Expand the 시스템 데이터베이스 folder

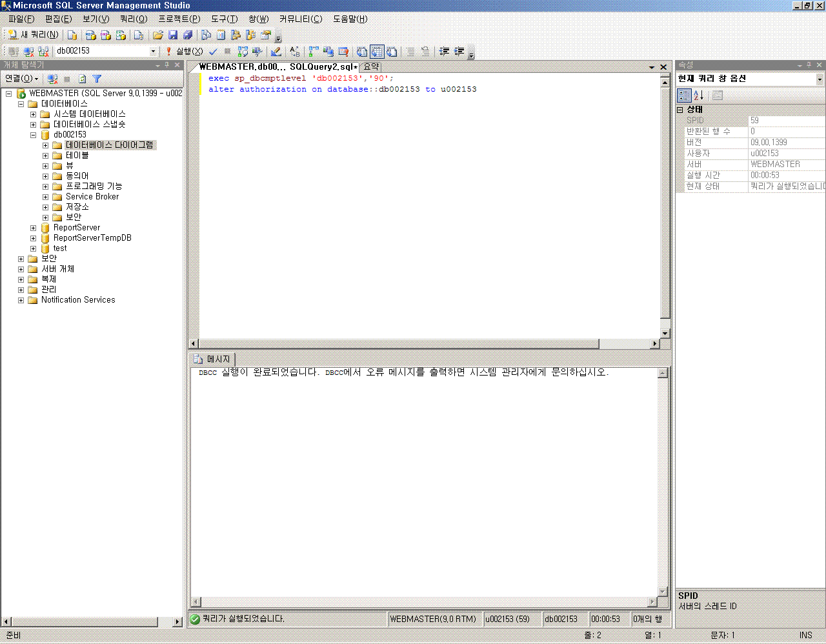pyautogui.click(x=33, y=114)
